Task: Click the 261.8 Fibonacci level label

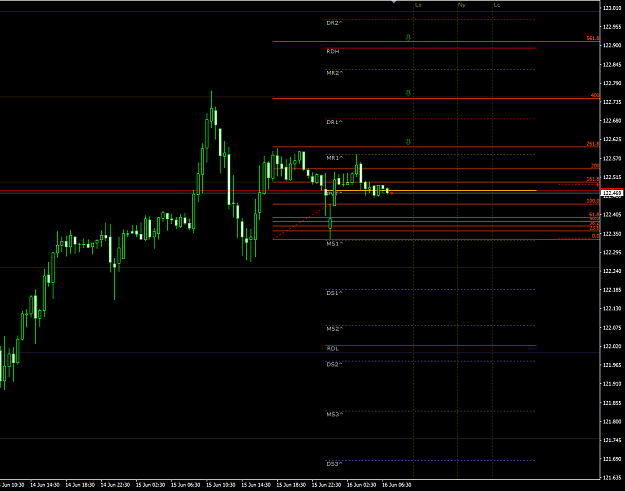Action: tap(593, 144)
